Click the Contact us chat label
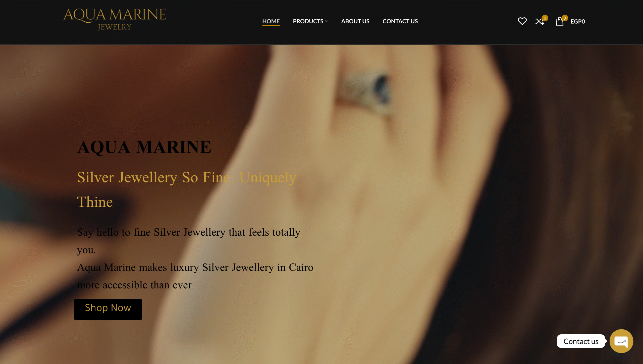The height and width of the screenshot is (364, 643). 581,341
